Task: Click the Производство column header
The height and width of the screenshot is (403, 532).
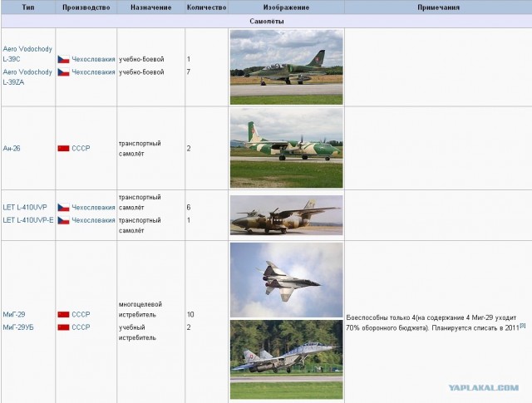Action: tap(86, 7)
